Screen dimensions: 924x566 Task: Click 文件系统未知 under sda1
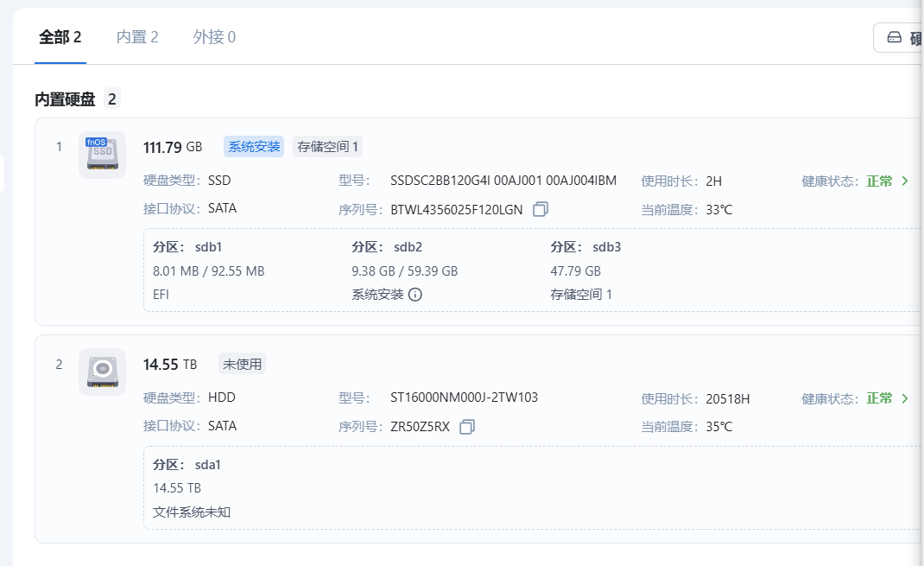coord(192,512)
